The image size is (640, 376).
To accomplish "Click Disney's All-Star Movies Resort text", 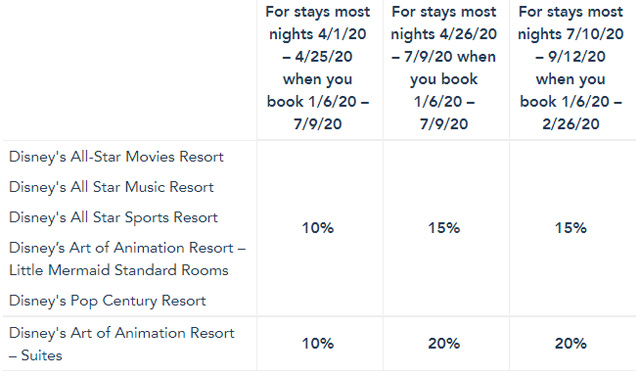I will pos(116,157).
